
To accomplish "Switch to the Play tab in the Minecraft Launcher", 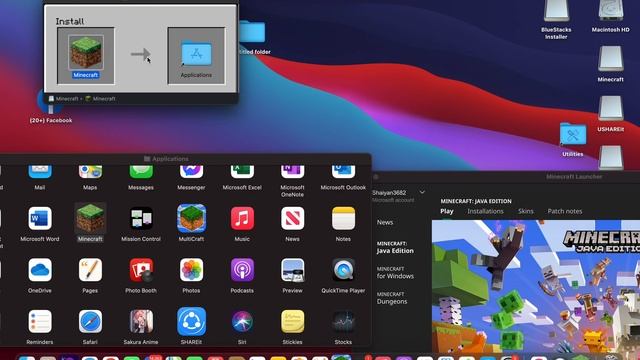I will click(x=447, y=211).
